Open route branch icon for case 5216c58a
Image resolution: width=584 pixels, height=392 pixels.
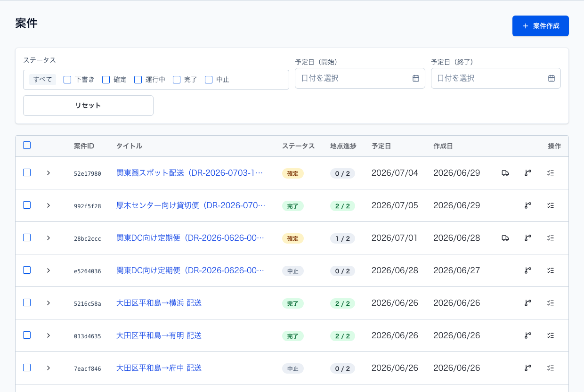tap(528, 303)
